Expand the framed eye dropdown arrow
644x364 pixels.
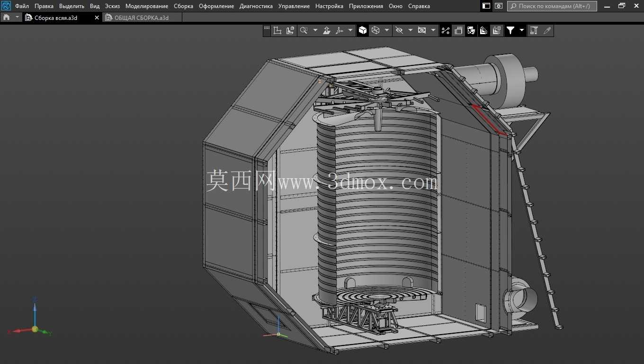pyautogui.click(x=433, y=30)
